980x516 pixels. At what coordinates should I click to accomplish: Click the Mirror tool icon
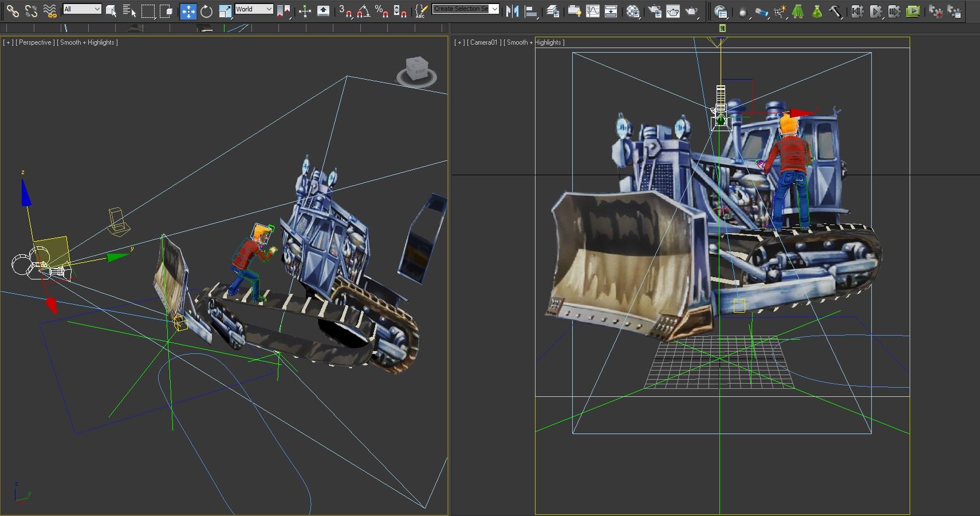(512, 11)
